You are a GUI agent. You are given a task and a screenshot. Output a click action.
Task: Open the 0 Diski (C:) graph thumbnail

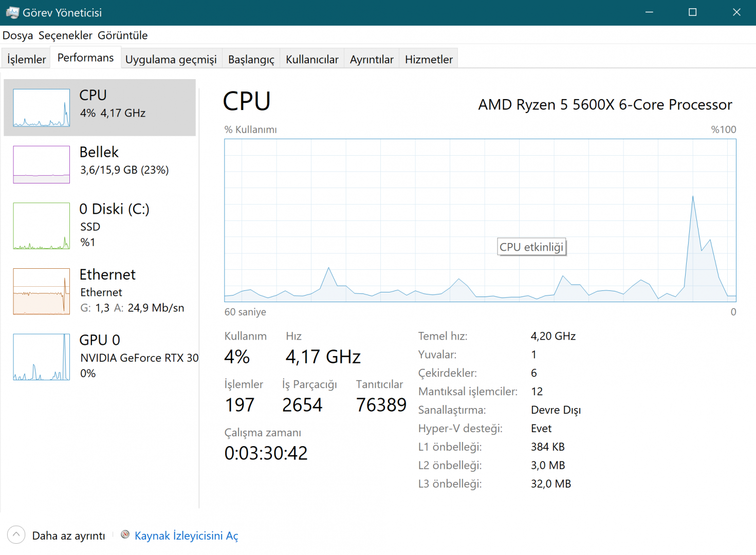click(42, 226)
